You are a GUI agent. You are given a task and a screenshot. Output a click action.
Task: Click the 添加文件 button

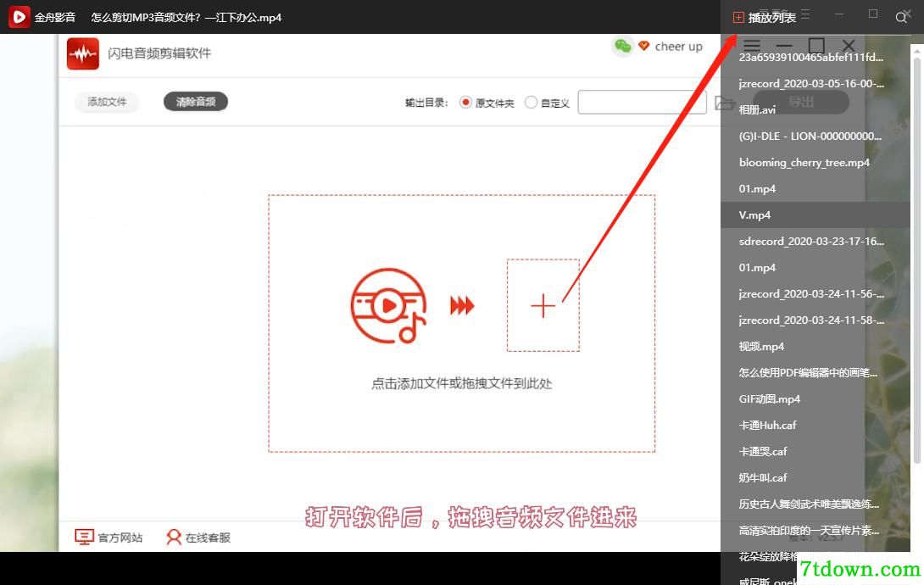point(108,102)
